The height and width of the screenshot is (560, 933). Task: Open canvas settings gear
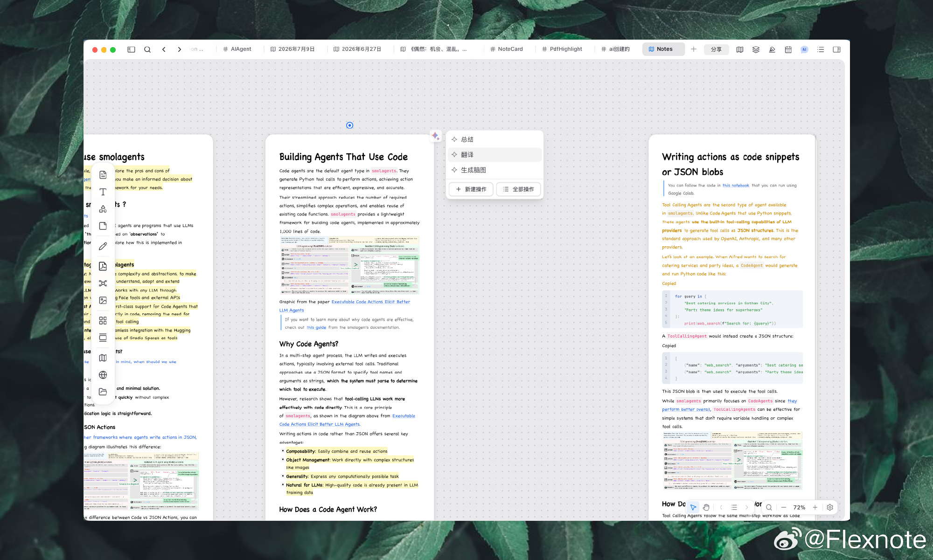[x=830, y=507]
